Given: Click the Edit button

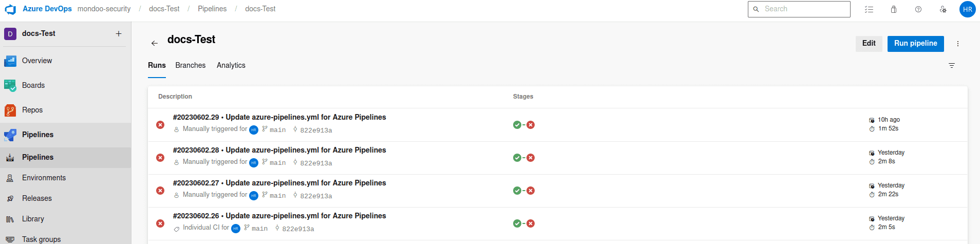Looking at the screenshot, I should tap(869, 44).
